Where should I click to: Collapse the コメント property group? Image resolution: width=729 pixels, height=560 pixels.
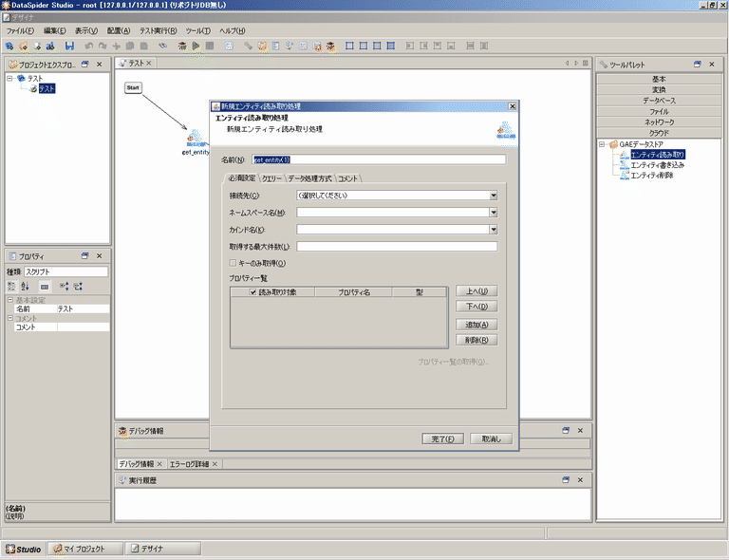[x=9, y=318]
